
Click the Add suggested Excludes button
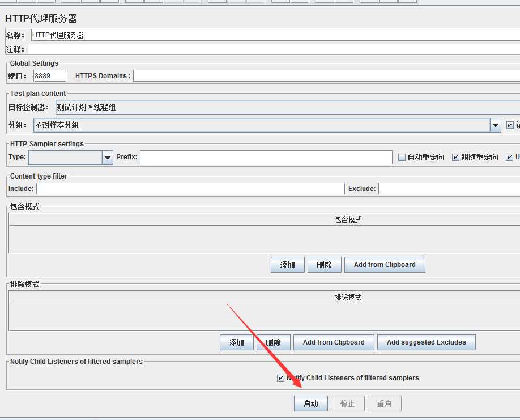pyautogui.click(x=427, y=342)
